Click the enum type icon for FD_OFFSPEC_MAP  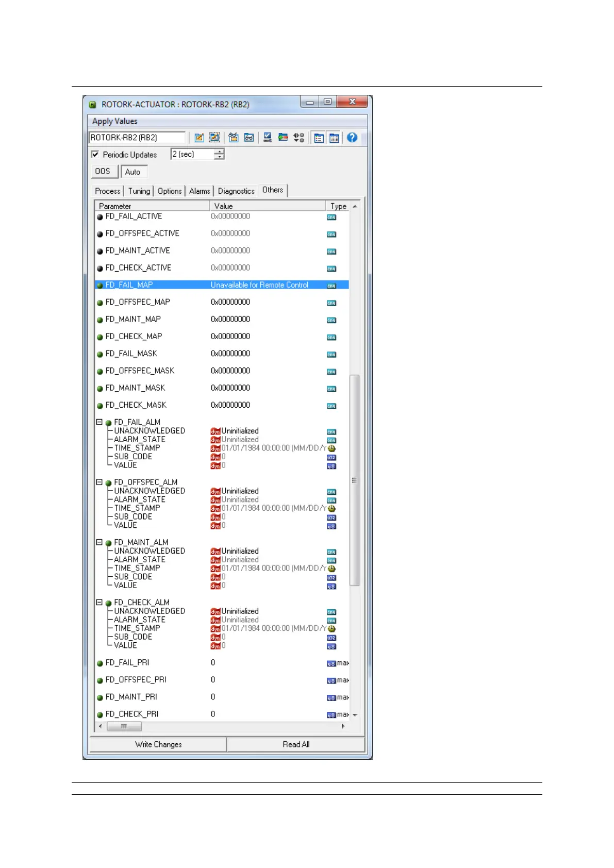click(331, 303)
